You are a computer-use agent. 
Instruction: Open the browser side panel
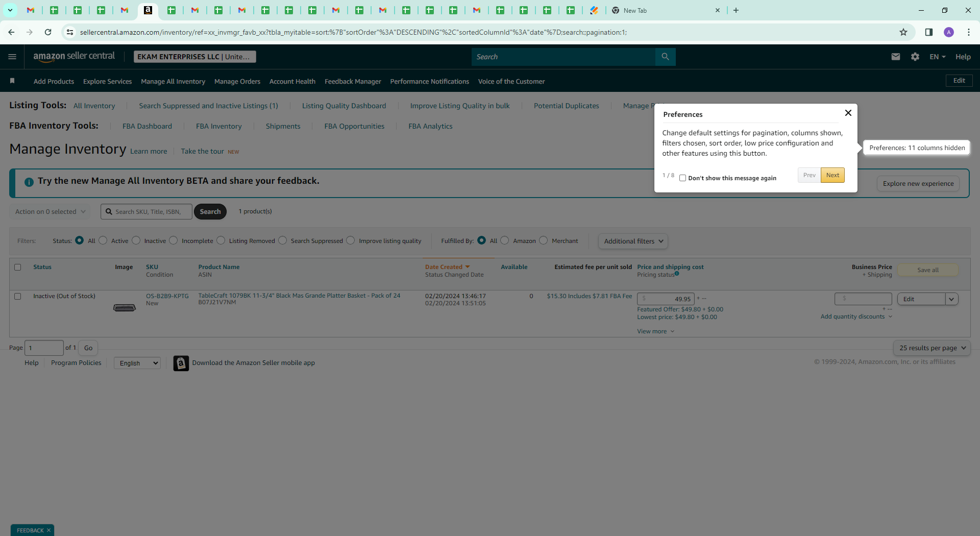tap(929, 32)
